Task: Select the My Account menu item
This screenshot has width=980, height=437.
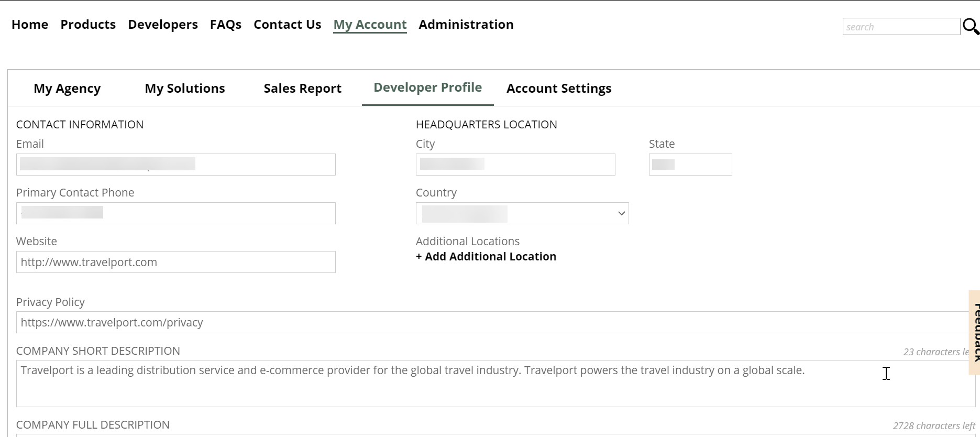Action: [x=370, y=25]
